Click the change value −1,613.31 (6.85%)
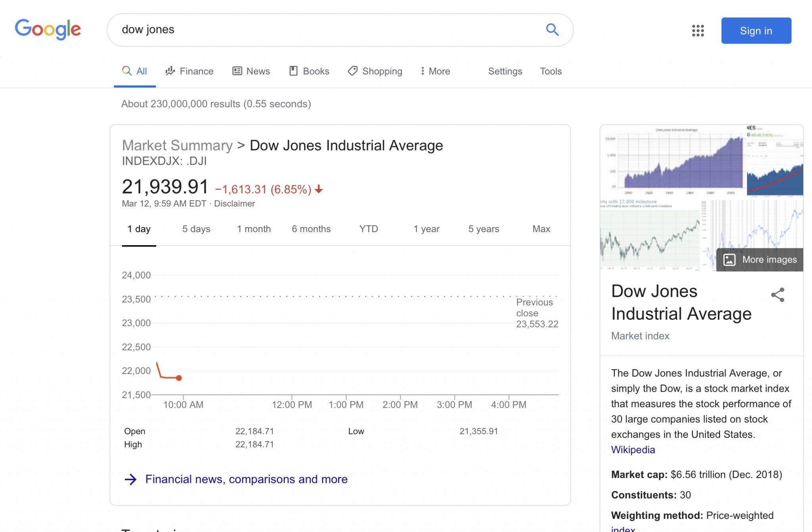Image resolution: width=812 pixels, height=532 pixels. point(263,189)
